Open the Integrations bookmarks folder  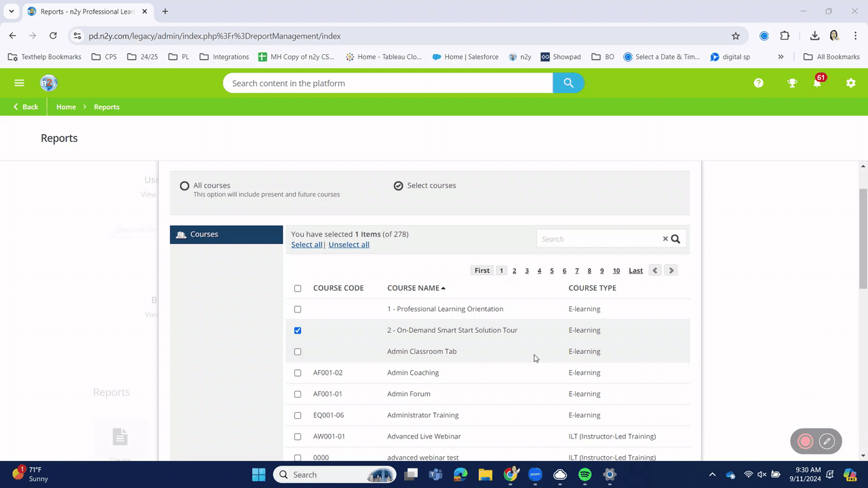click(224, 57)
